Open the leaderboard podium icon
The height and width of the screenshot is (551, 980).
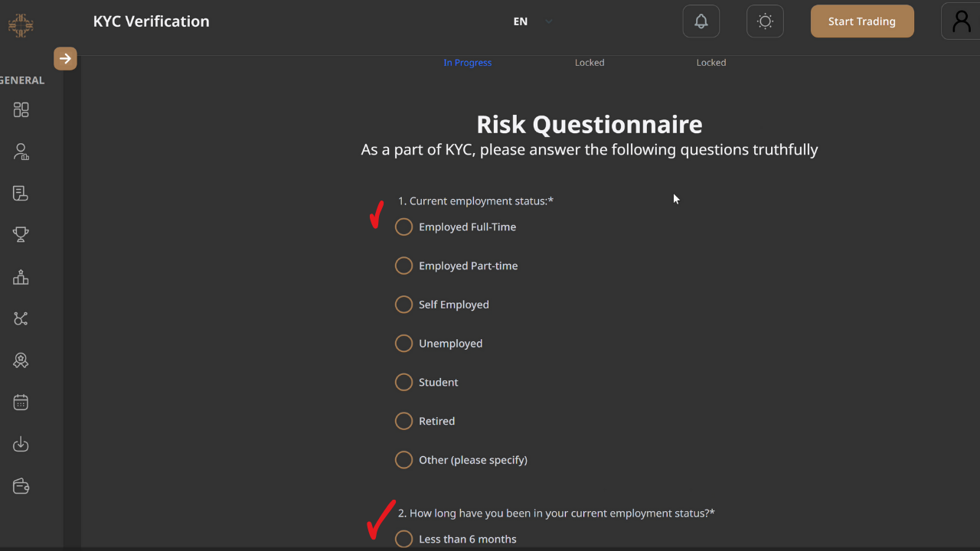tap(21, 277)
